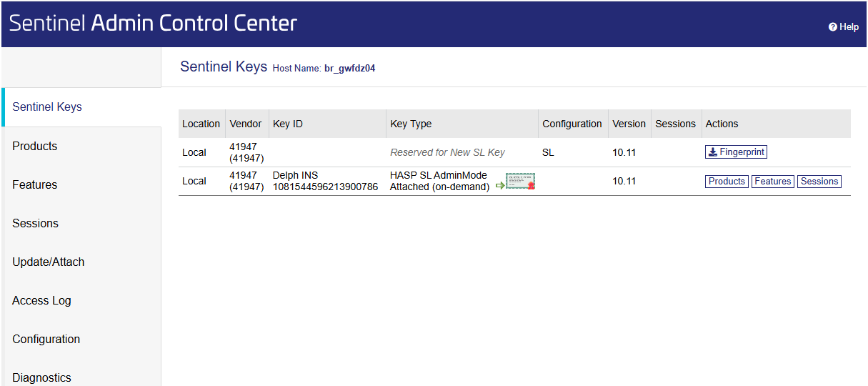The width and height of the screenshot is (868, 386).
Task: Go to Products page in the sidebar
Action: click(35, 146)
